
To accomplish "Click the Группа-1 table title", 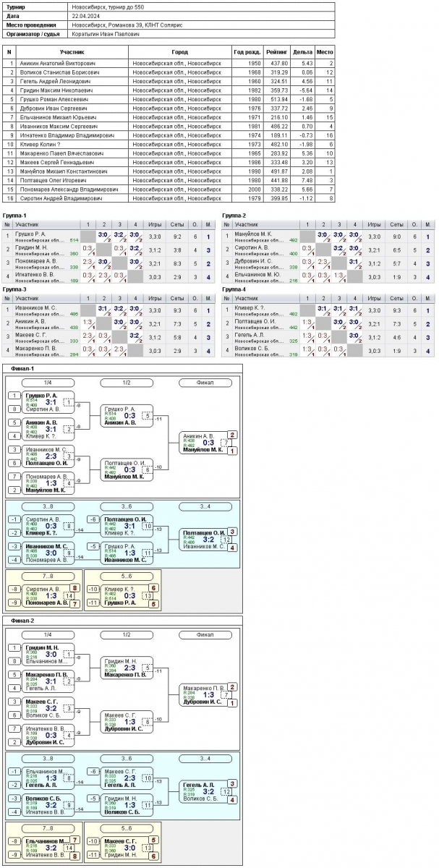I will tap(15, 216).
